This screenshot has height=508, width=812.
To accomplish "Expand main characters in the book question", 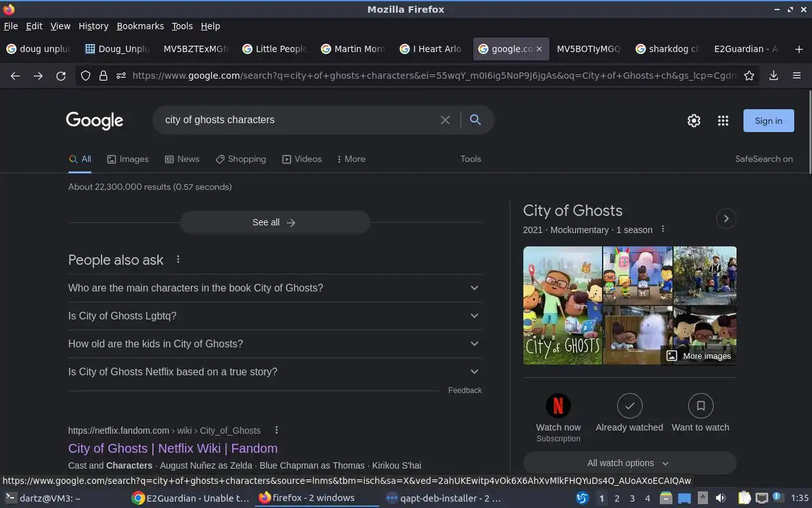I will tap(275, 288).
